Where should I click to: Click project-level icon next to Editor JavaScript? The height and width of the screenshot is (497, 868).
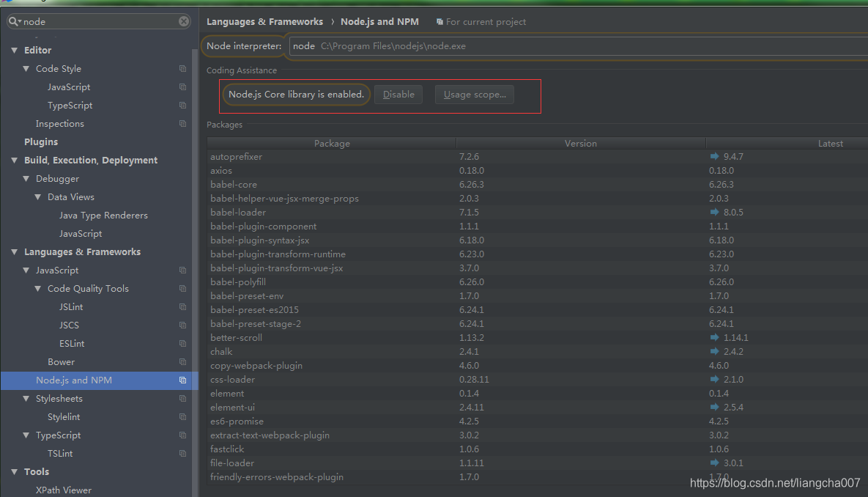182,87
